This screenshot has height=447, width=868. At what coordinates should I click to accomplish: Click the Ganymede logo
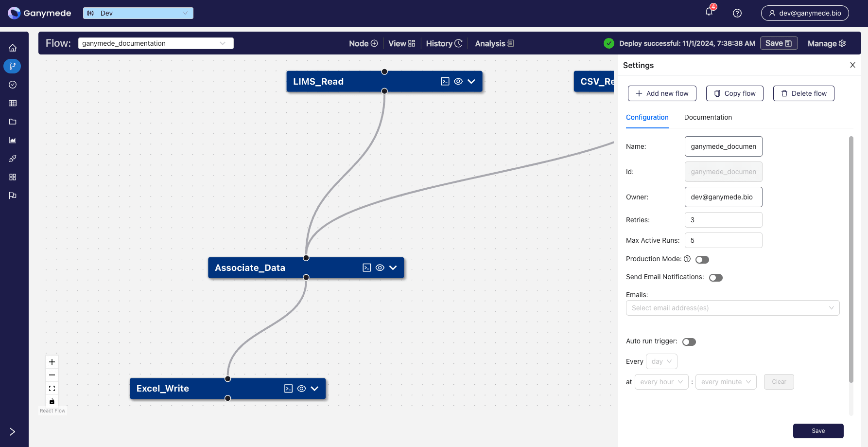[39, 13]
